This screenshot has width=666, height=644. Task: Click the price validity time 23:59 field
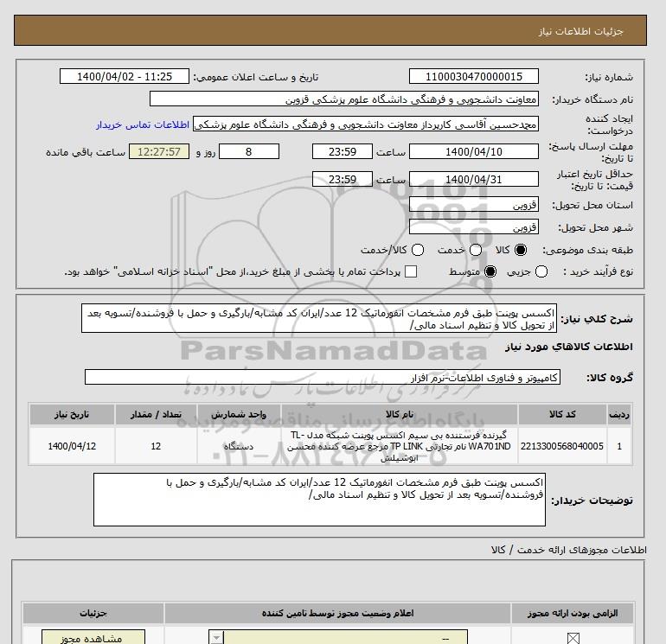point(343,179)
